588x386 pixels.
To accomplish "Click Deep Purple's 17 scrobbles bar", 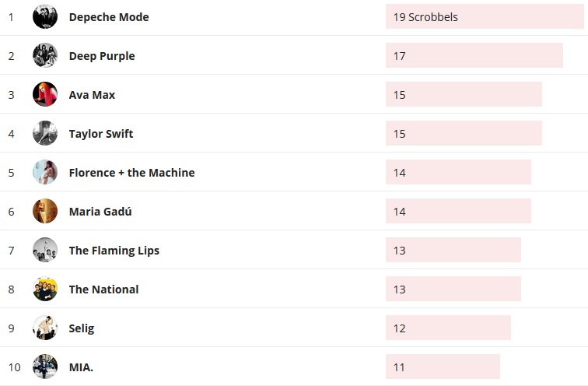I will (x=474, y=55).
